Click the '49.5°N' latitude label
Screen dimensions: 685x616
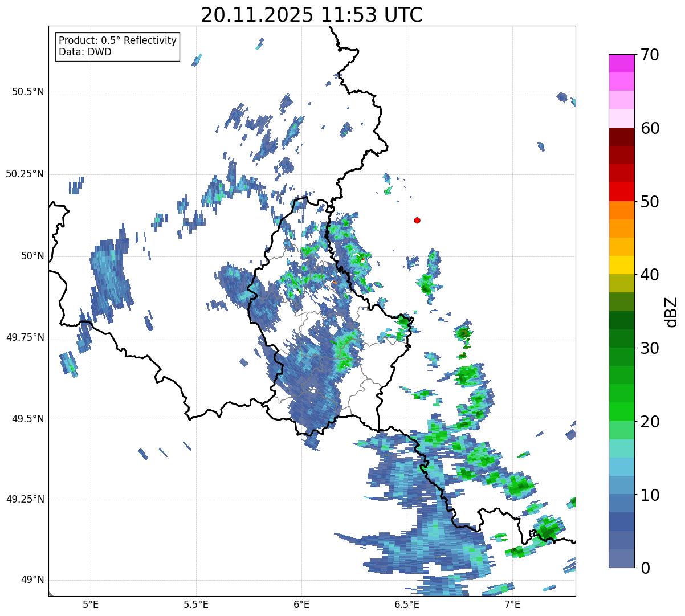(x=28, y=419)
